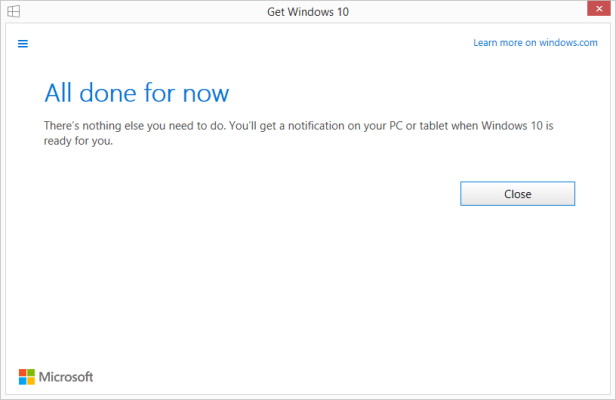
Task: Click the word 'All' in the heading
Action: coord(58,93)
